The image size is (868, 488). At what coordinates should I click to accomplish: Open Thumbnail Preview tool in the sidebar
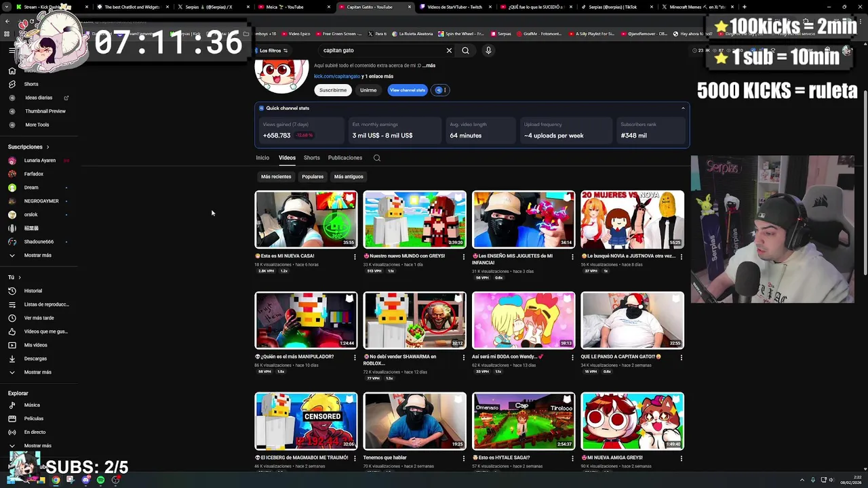39,111
